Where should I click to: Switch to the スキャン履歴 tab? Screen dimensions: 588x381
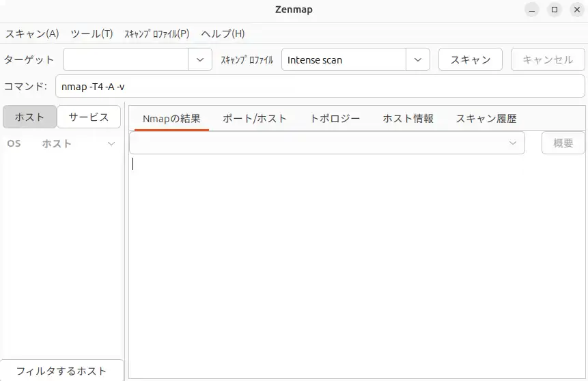coord(486,119)
